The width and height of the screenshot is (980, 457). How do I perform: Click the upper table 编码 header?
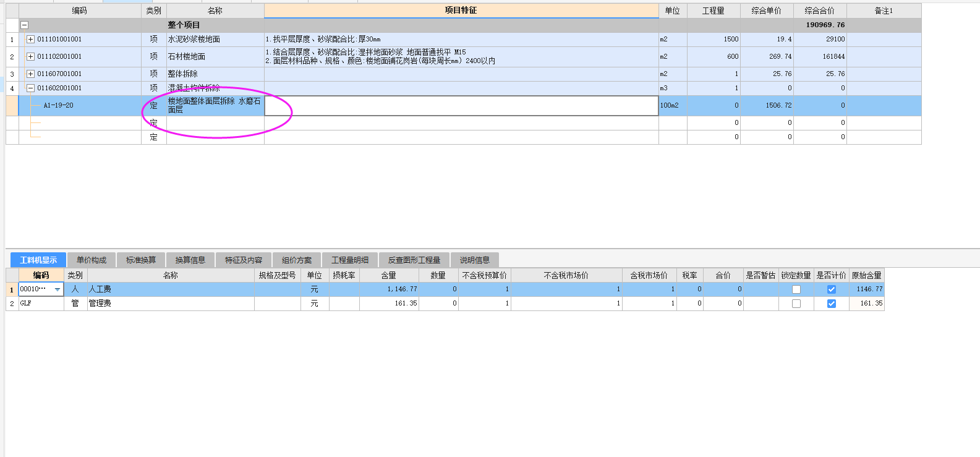click(x=80, y=11)
